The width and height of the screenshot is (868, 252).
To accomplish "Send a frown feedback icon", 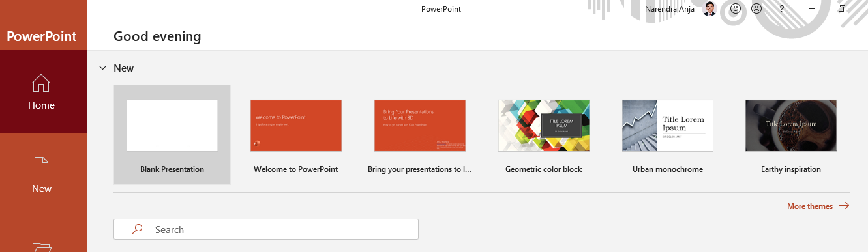I will coord(756,9).
